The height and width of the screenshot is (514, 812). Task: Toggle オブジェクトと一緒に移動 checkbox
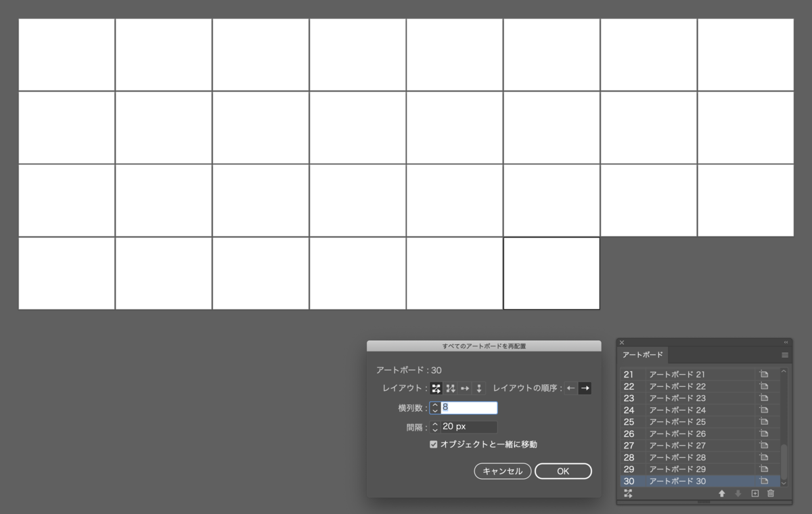click(434, 444)
